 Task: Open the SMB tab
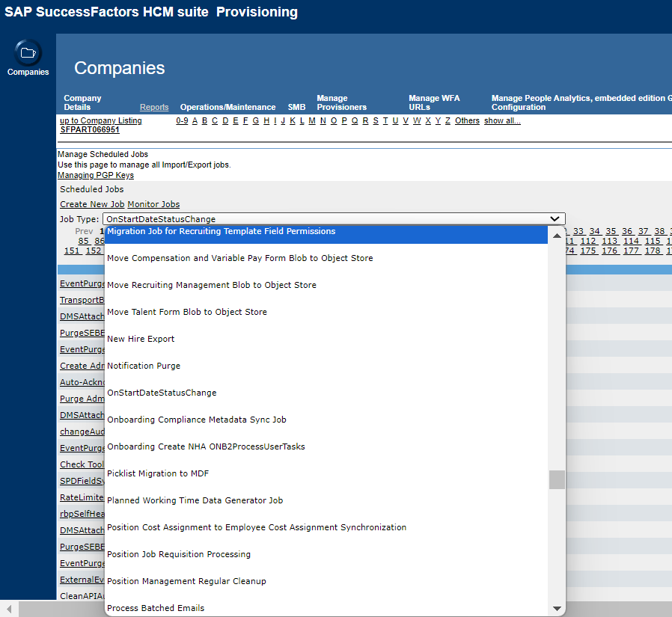click(x=296, y=107)
